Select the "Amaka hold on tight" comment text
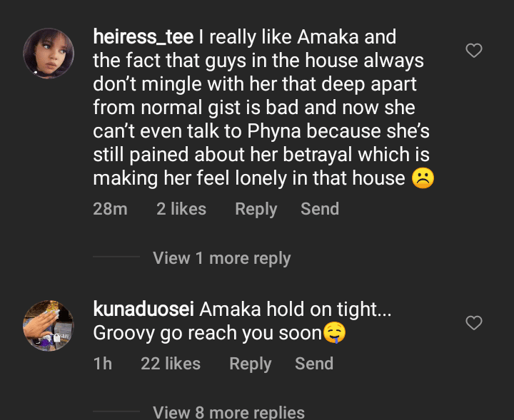Viewport: 514px width, 420px height. [x=287, y=310]
